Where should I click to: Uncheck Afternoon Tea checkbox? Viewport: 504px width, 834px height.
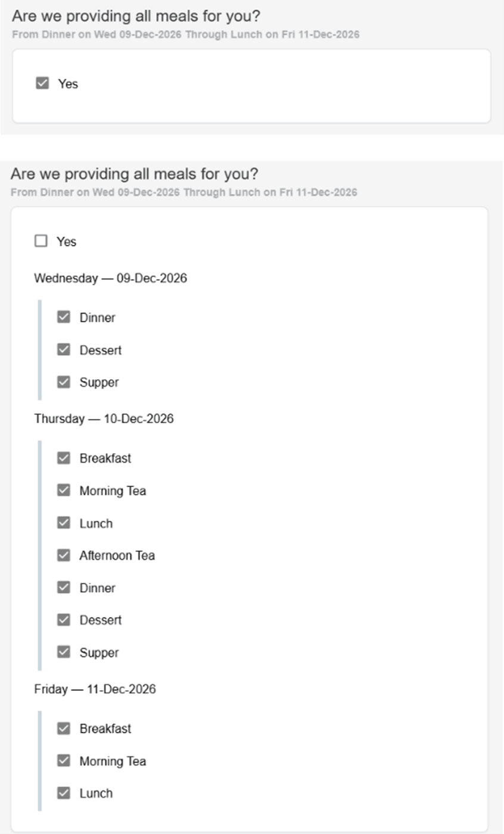64,556
